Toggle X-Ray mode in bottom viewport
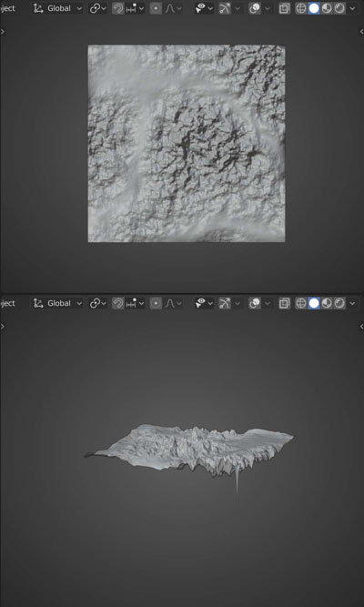The image size is (364, 607). pos(284,303)
